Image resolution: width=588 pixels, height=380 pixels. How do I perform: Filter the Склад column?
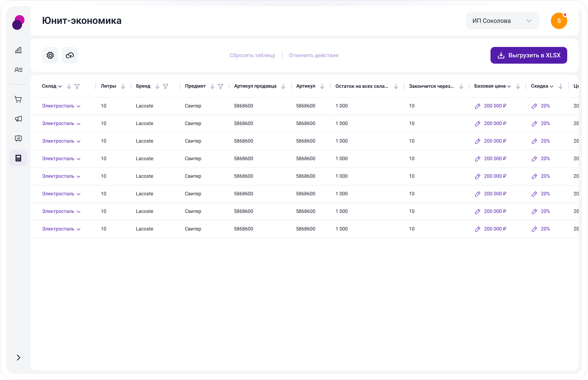tap(77, 86)
